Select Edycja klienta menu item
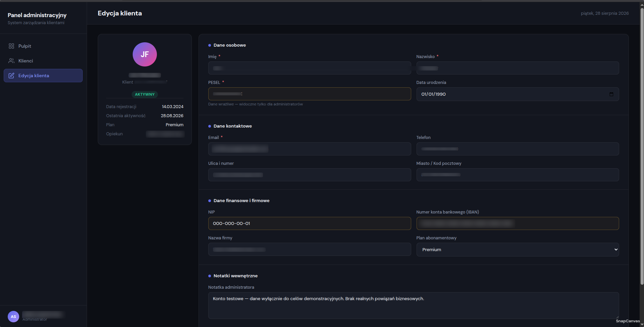 coord(43,76)
